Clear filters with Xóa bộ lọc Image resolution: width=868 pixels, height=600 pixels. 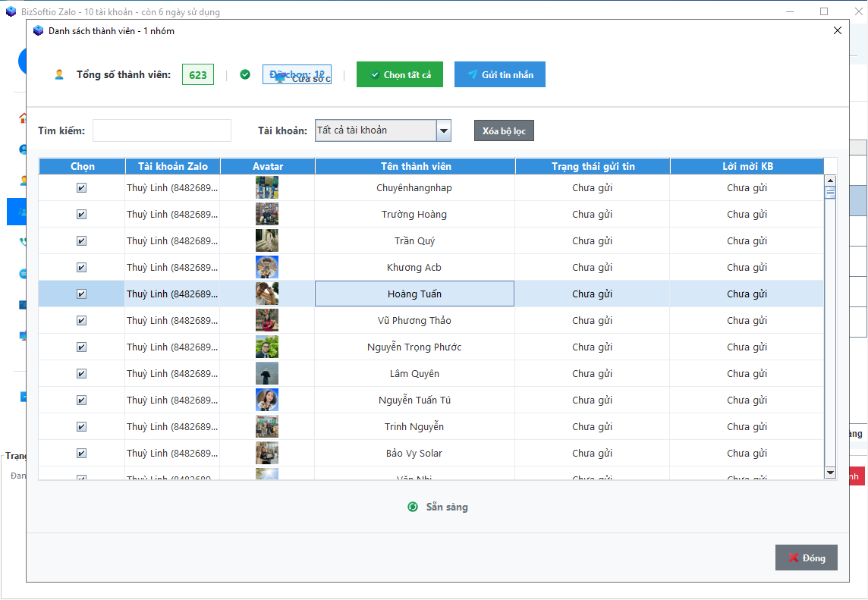tap(504, 131)
